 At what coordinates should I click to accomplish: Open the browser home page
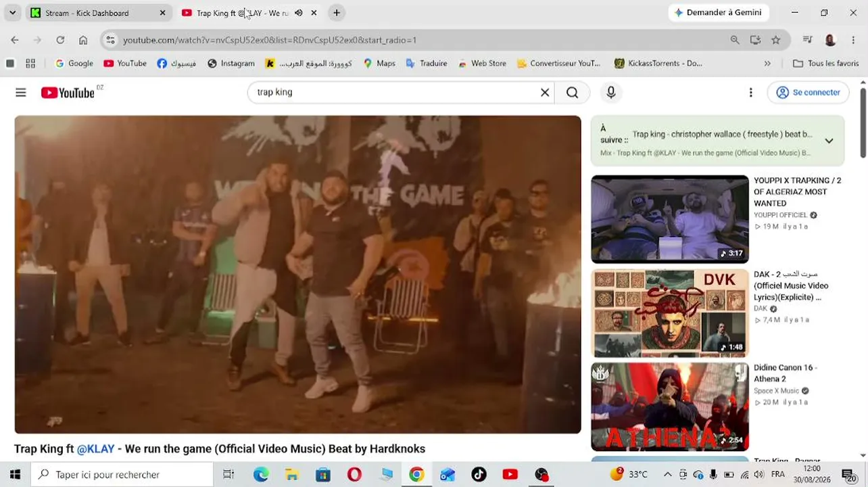tap(83, 40)
